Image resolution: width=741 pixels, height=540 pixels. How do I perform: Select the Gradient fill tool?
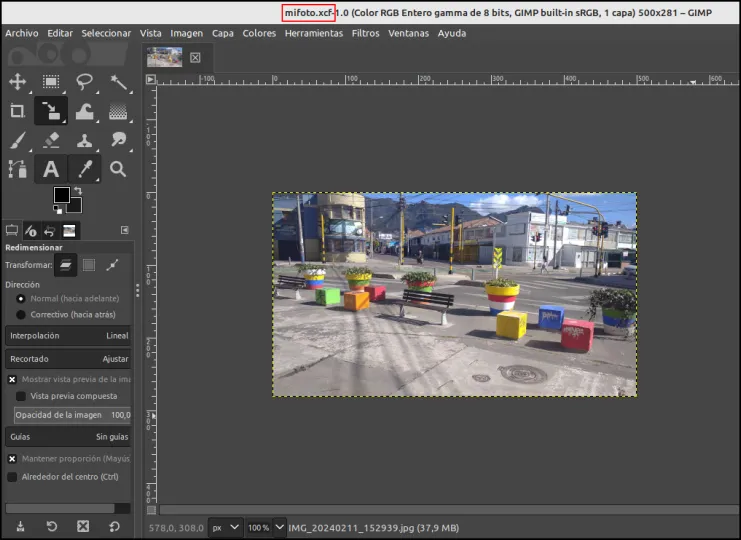(x=118, y=111)
